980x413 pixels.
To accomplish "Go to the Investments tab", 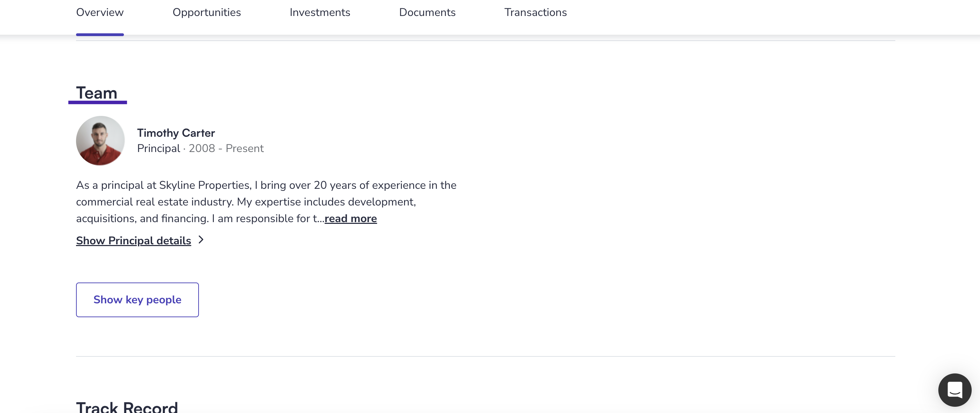I will pos(320,12).
